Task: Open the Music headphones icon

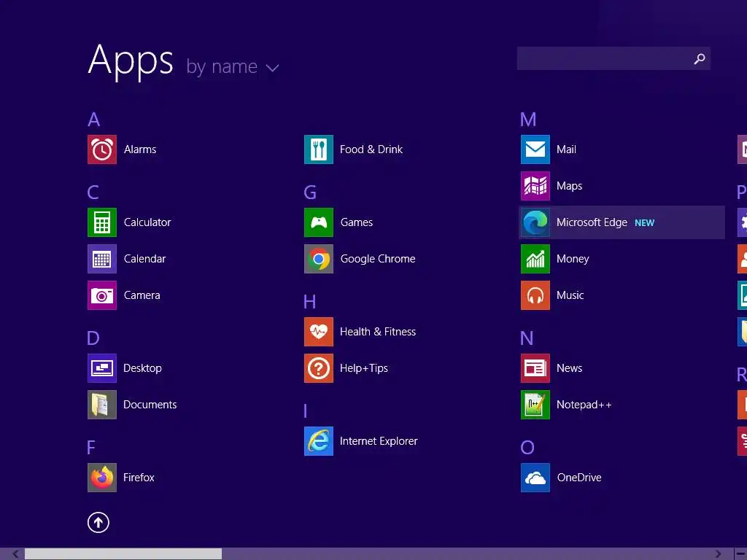Action: [535, 295]
